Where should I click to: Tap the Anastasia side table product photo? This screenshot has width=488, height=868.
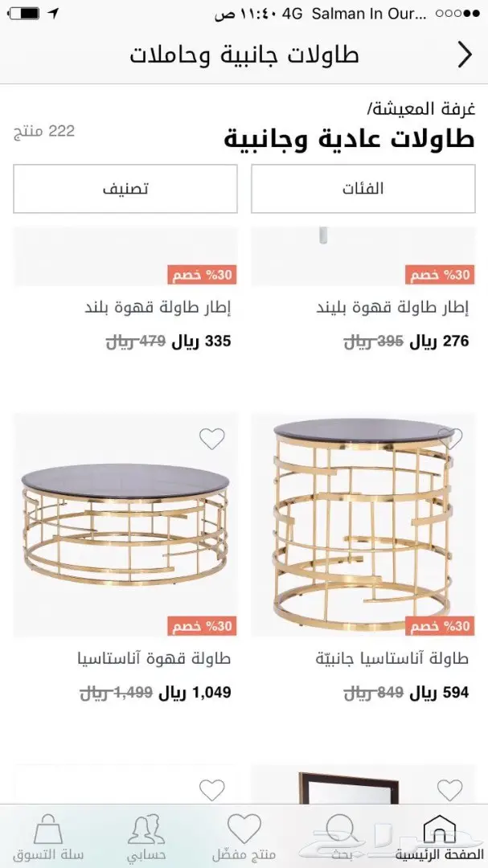point(363,514)
